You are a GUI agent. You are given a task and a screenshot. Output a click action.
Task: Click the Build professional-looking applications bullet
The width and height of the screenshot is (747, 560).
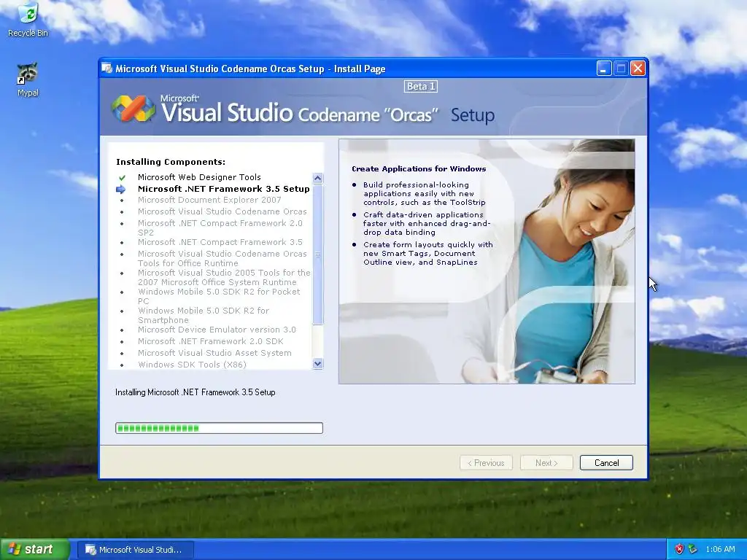424,193
